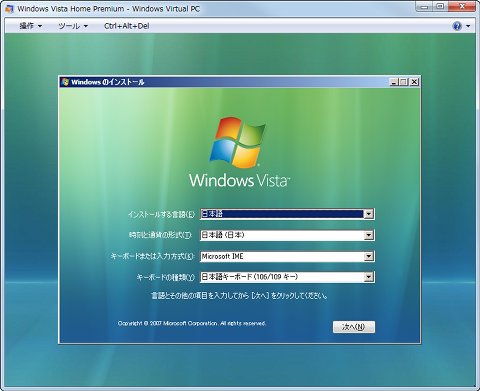Image resolution: width=480 pixels, height=391 pixels.
Task: Click the キーボードまたは入力方式(K) label
Action: [152, 256]
